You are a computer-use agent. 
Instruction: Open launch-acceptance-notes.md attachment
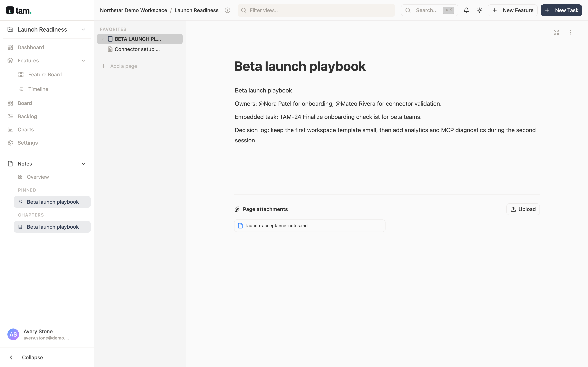click(x=310, y=226)
